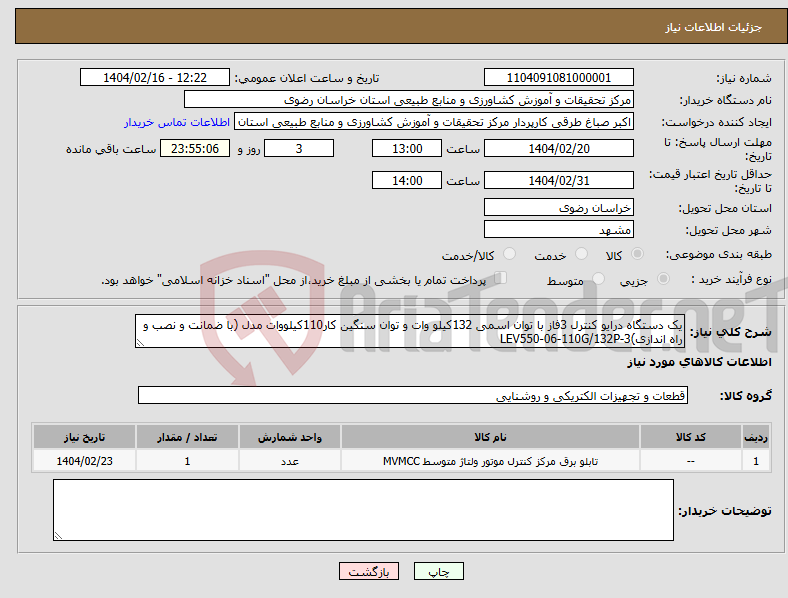This screenshot has height=598, width=788.
Task: Click the remaining days field showing 3
Action: pos(299,148)
